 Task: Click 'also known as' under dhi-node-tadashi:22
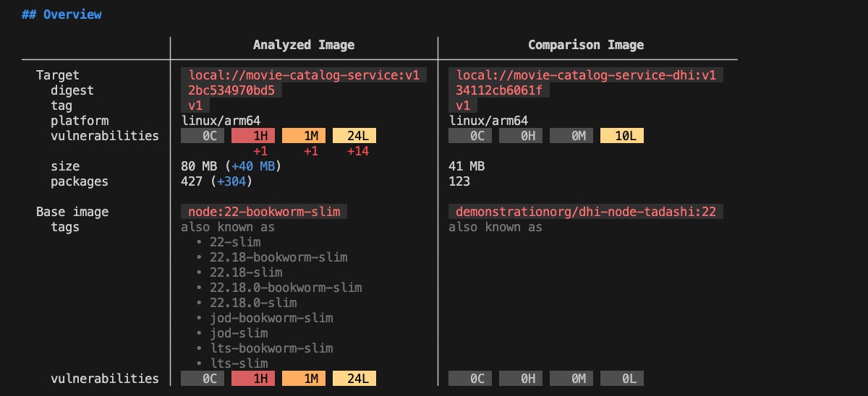point(495,227)
